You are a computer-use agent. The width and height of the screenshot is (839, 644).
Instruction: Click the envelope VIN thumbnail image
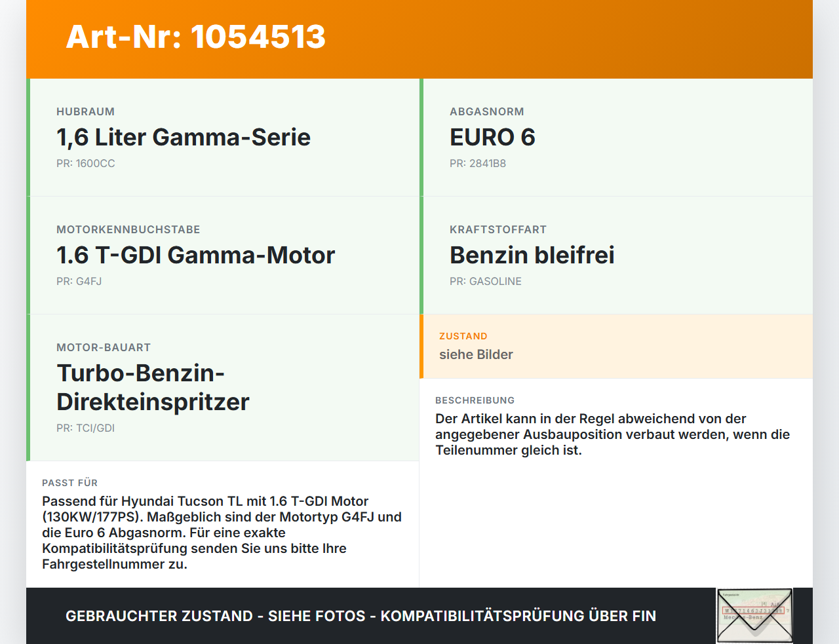tap(754, 616)
